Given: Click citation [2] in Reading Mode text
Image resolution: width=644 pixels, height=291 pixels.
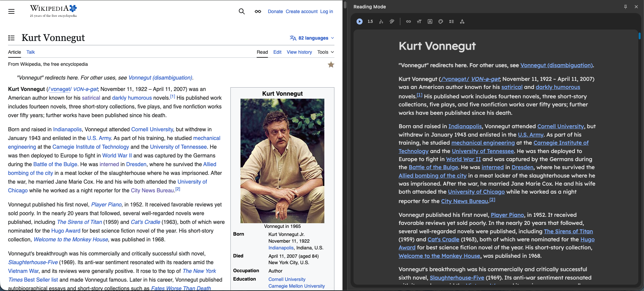Looking at the screenshot, I should [492, 200].
